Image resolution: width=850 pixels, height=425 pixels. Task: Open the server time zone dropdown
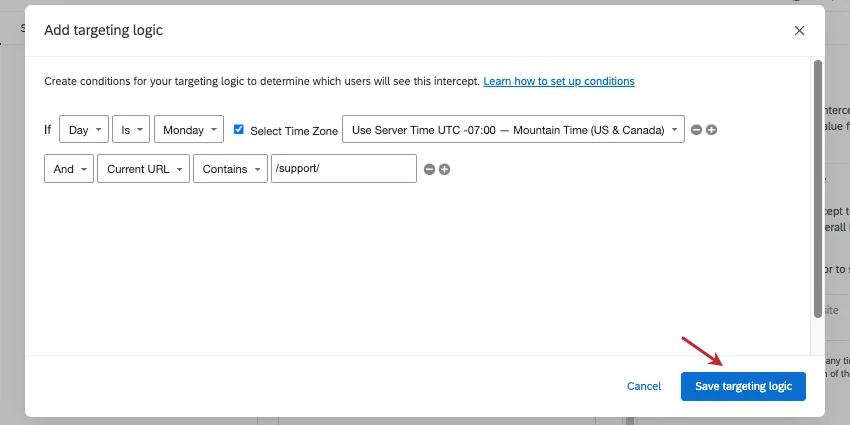pos(513,130)
